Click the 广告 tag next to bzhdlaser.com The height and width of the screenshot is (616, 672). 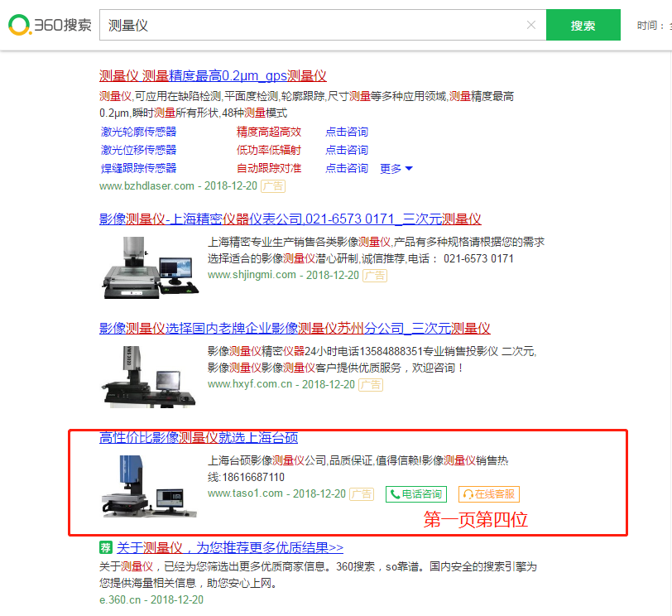273,186
